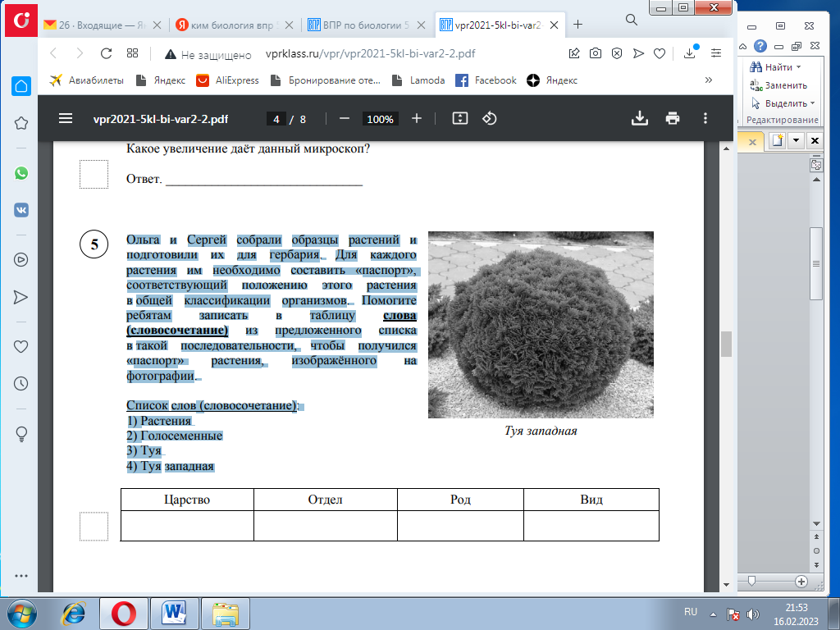Add page to bookmarks with heart icon in address bar
This screenshot has height=630, width=840.
pos(660,53)
